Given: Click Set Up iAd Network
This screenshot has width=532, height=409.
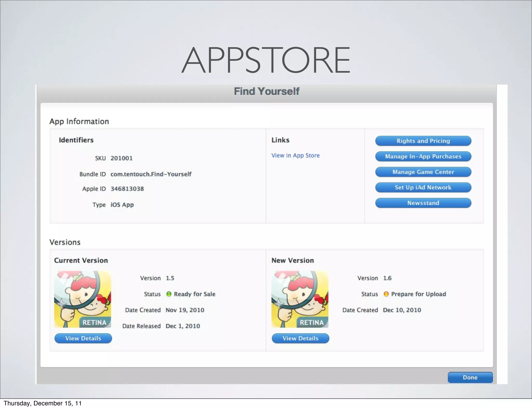Looking at the screenshot, I should click(423, 187).
